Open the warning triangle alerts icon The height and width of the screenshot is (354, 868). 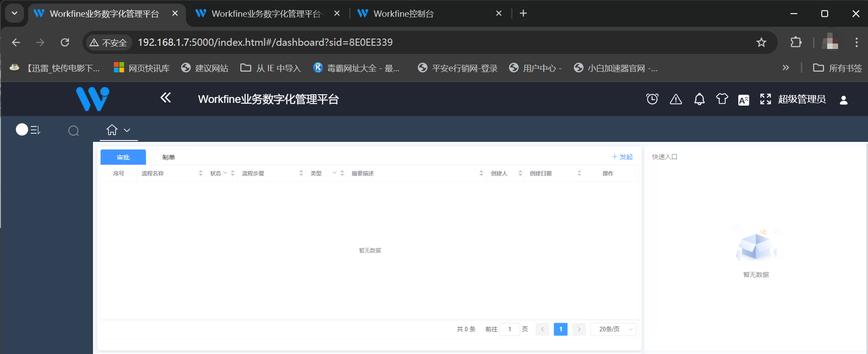coord(676,99)
